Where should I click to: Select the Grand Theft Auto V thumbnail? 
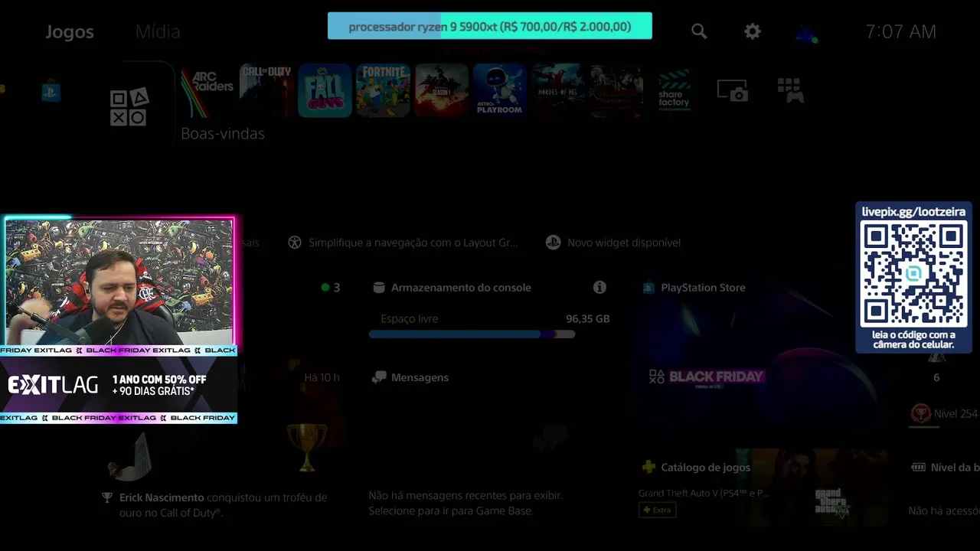pos(831,504)
